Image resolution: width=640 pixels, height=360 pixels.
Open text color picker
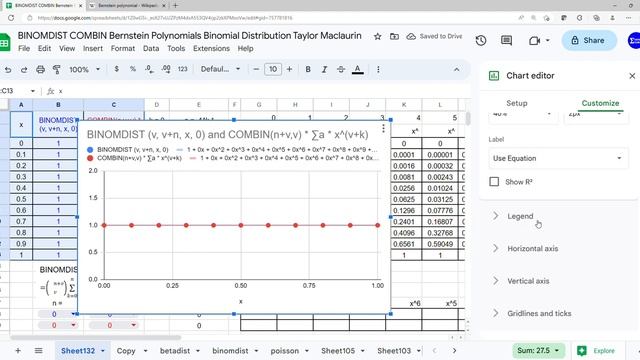pyautogui.click(x=358, y=69)
